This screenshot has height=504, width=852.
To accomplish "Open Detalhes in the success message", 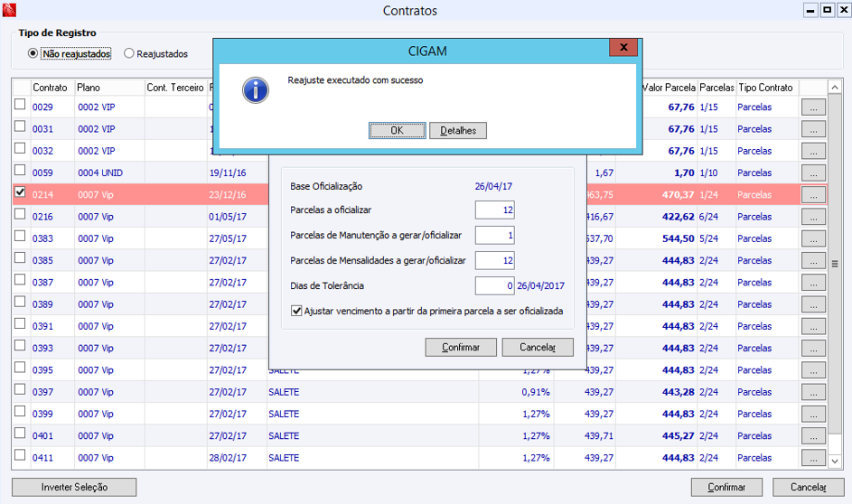I will (458, 130).
